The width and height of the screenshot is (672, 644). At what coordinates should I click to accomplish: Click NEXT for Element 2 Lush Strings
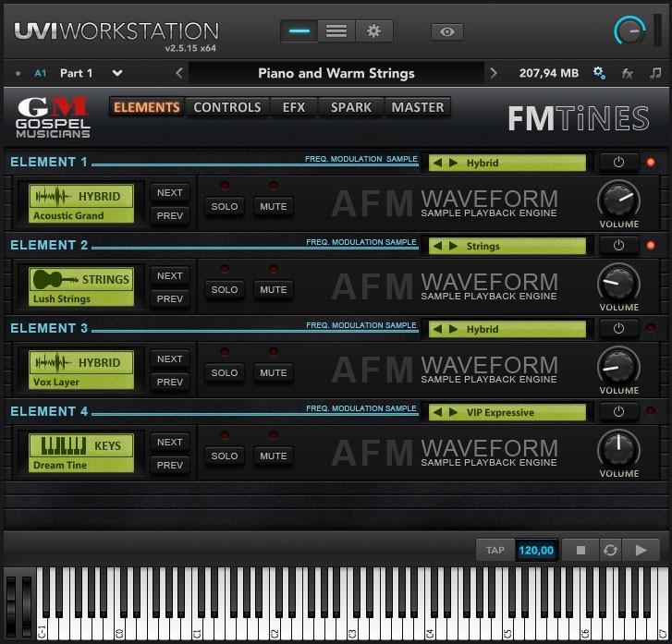(x=170, y=276)
